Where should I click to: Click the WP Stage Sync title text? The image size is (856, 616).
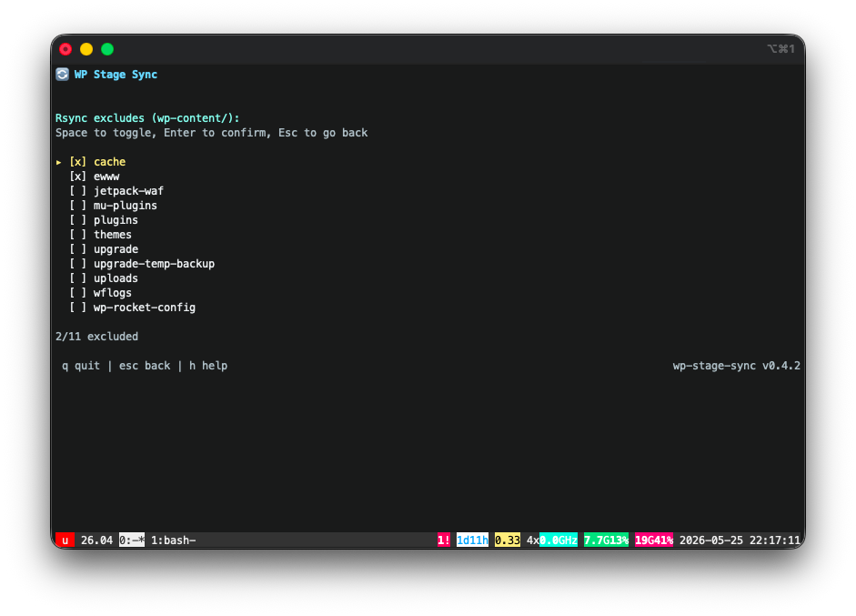pos(116,75)
